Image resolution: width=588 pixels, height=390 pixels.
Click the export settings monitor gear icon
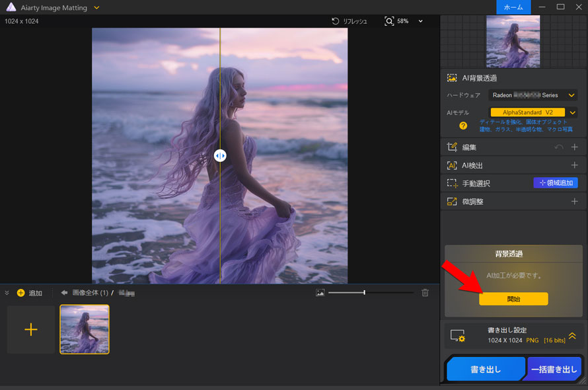(x=457, y=336)
